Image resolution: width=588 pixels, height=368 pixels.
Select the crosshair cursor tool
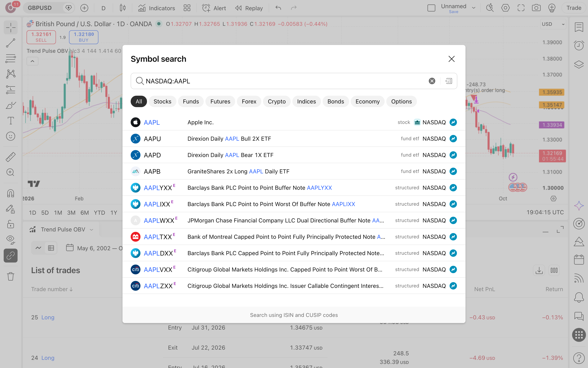(x=10, y=27)
